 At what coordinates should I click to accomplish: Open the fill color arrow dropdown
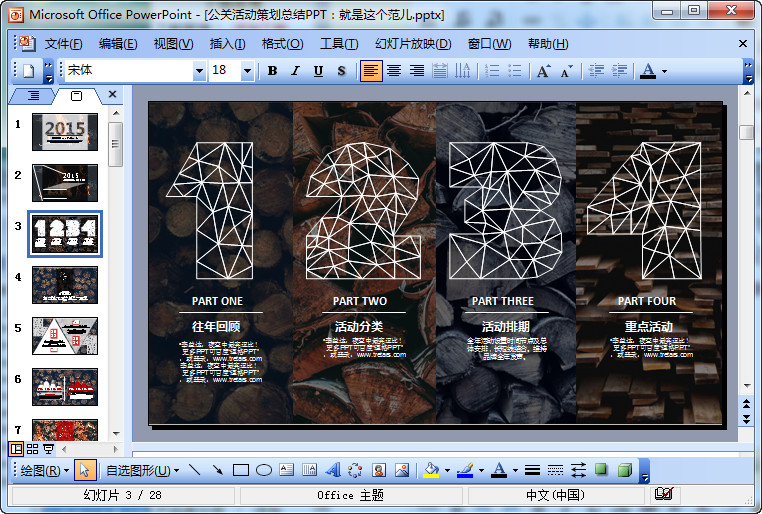(x=446, y=470)
